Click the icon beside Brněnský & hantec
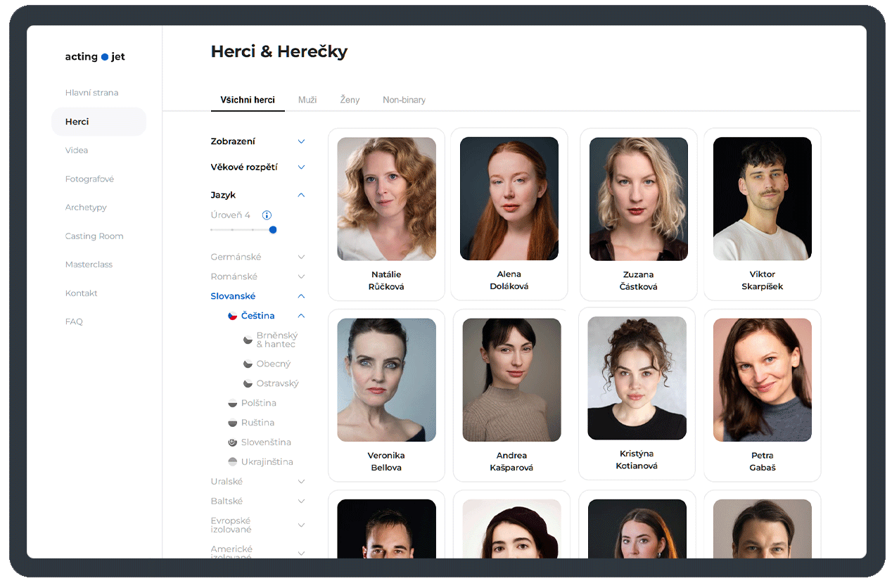The width and height of the screenshot is (892, 588). (x=248, y=340)
